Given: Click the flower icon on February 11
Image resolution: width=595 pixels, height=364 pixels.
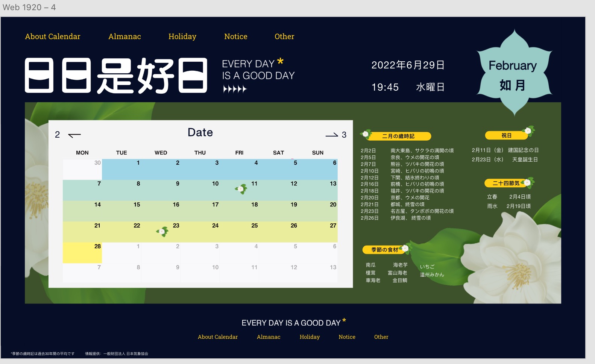Looking at the screenshot, I should [x=241, y=189].
